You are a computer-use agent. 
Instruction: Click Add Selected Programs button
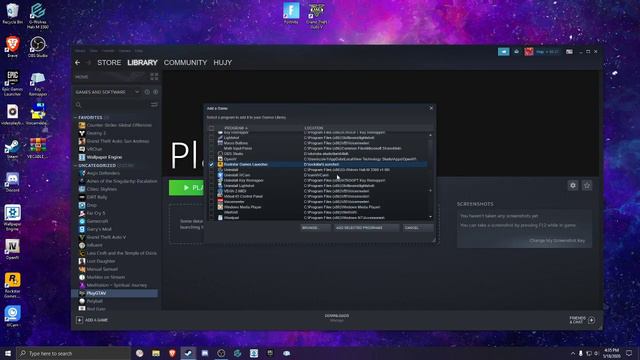tap(366, 228)
